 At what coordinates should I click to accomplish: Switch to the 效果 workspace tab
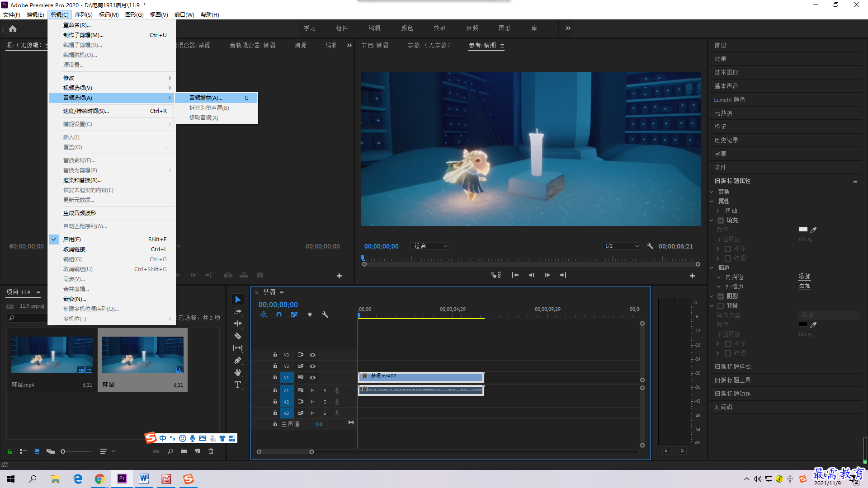(x=439, y=28)
